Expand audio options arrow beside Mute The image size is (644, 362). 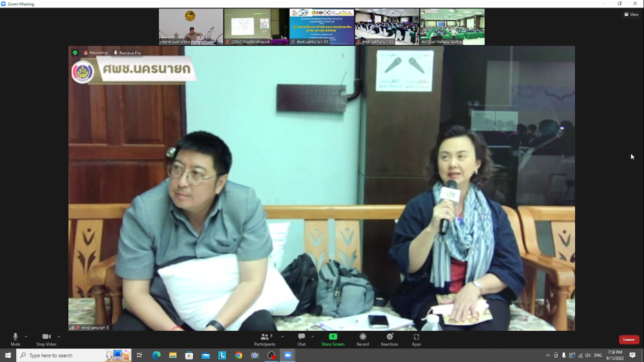coord(26,337)
